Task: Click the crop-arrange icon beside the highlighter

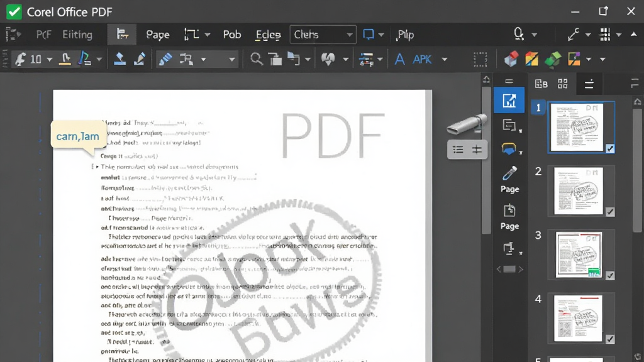Action: [x=186, y=59]
